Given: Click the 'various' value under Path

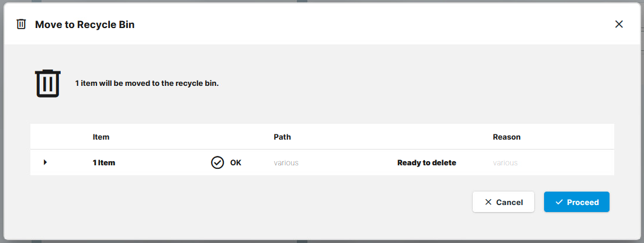Looking at the screenshot, I should click(286, 163).
